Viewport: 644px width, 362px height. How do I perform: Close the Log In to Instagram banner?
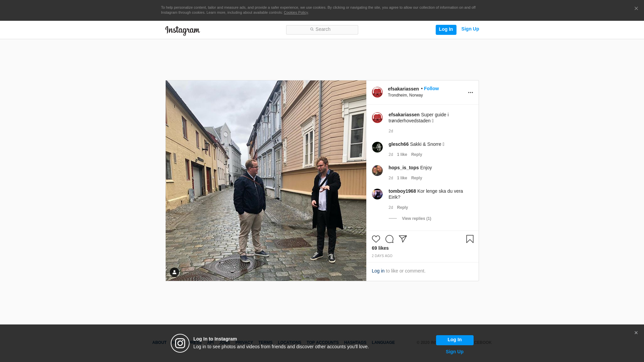tap(636, 333)
